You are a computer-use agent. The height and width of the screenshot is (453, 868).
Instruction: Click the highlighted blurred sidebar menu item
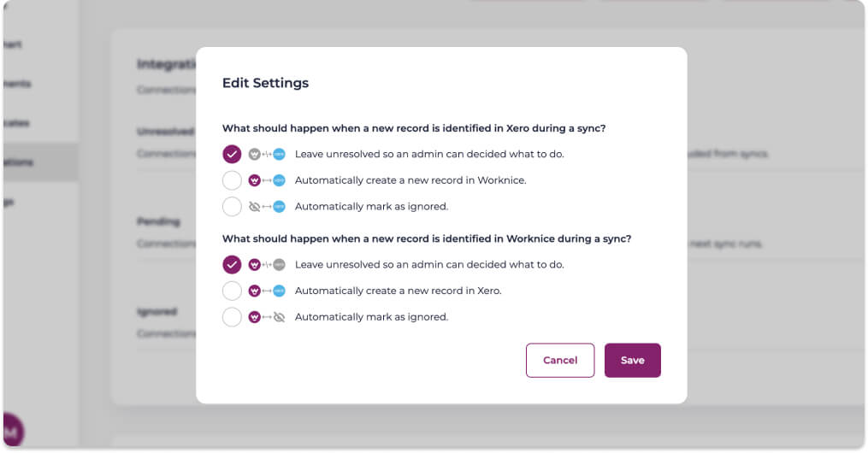pos(40,162)
